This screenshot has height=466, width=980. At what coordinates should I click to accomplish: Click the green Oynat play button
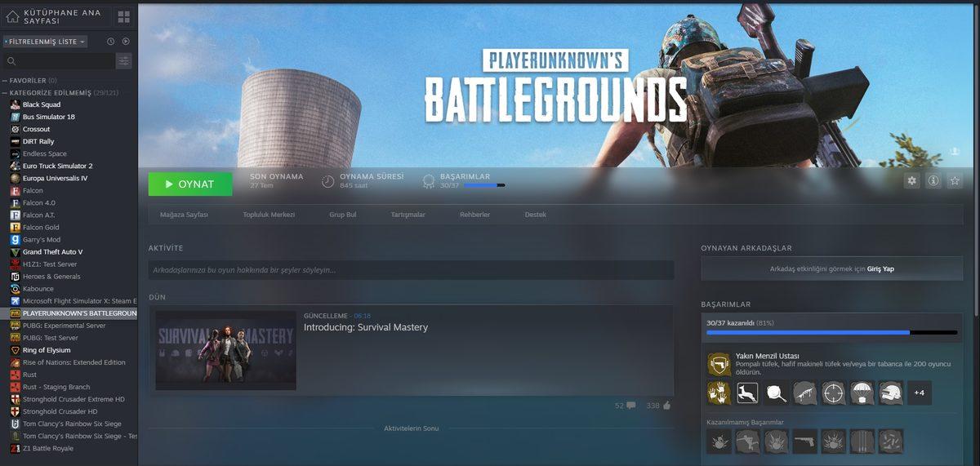[x=190, y=184]
